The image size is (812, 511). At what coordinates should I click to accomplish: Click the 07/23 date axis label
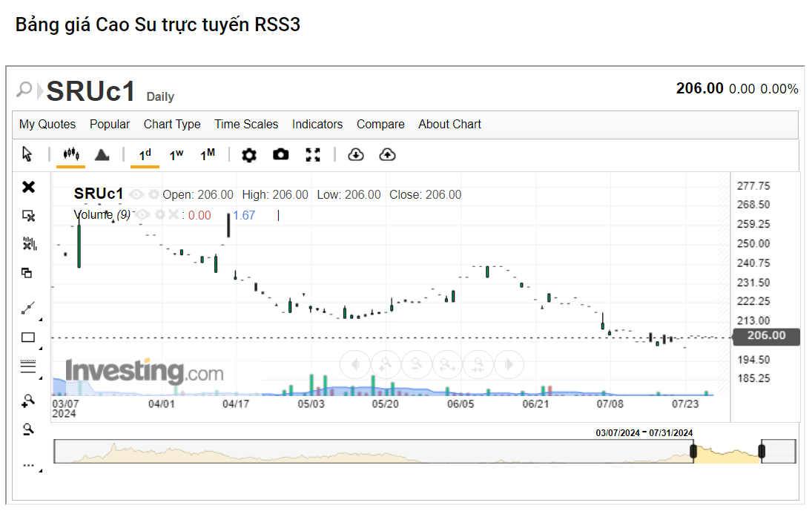pos(685,403)
